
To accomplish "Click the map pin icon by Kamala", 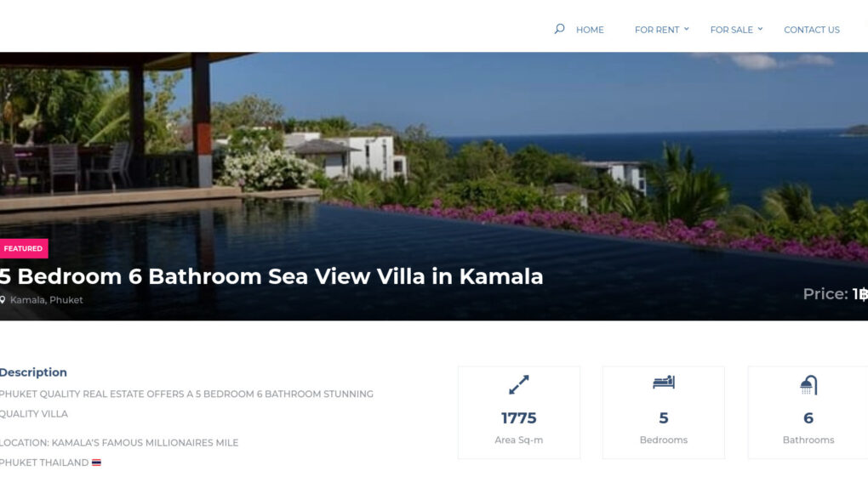I will pos(3,300).
